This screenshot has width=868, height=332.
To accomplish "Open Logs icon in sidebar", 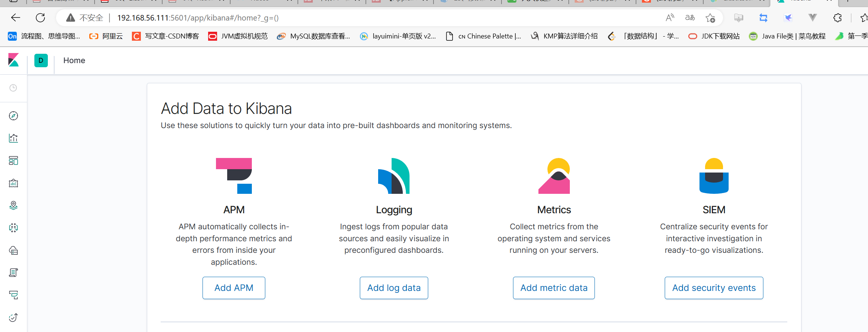I will (x=13, y=273).
